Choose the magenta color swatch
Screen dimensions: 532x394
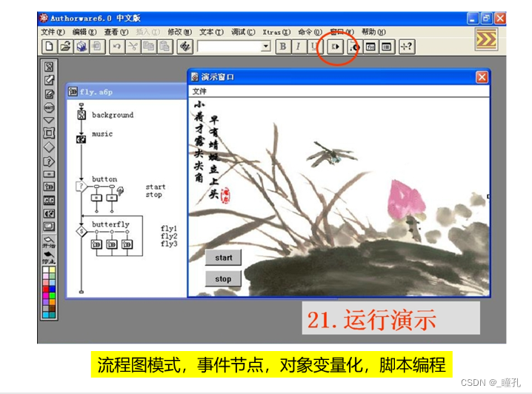point(46,295)
